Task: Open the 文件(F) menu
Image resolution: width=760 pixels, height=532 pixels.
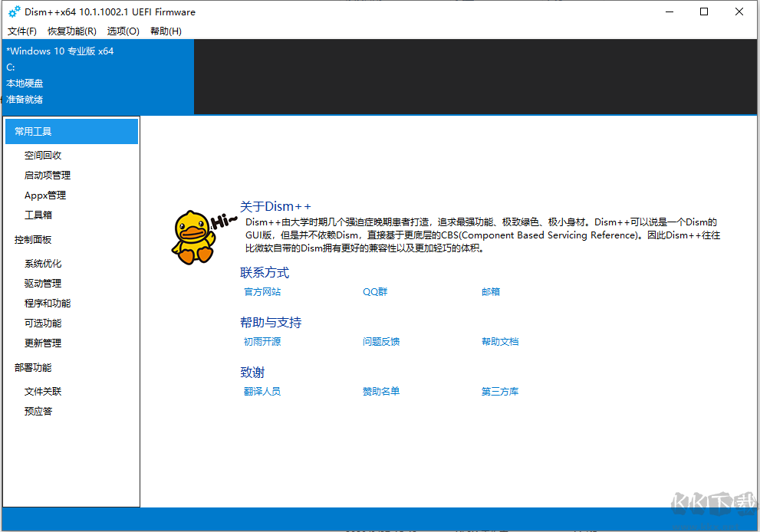Action: coord(21,31)
